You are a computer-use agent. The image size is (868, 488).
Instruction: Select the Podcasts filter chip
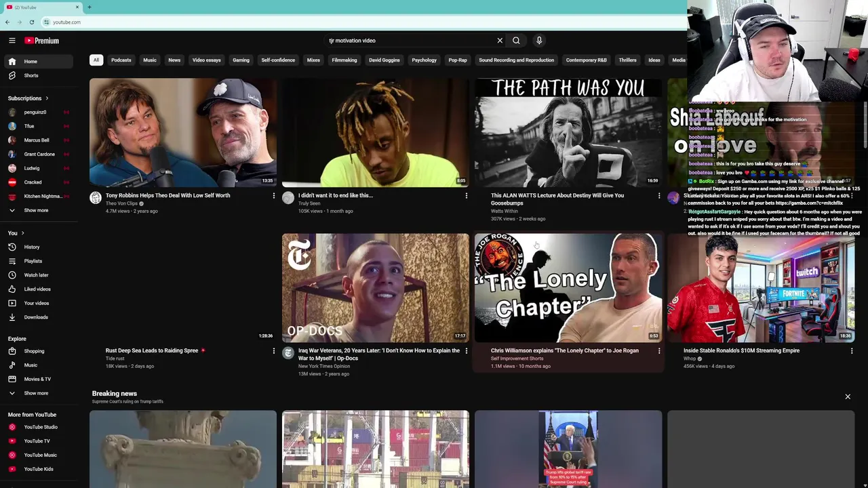pos(121,60)
